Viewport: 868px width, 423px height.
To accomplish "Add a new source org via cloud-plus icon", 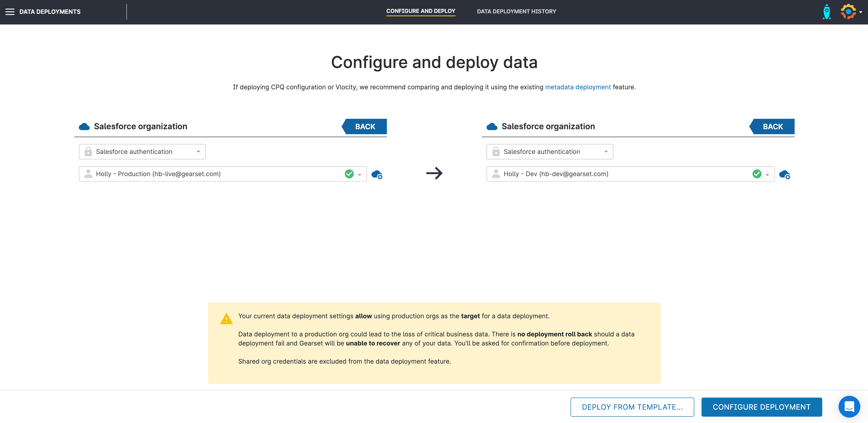I will click(377, 174).
